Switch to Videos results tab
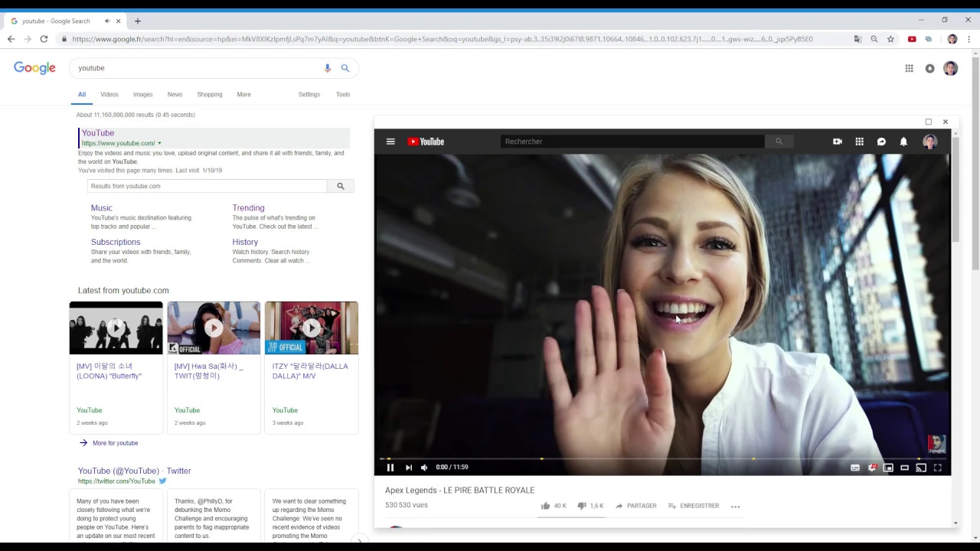 (x=109, y=95)
